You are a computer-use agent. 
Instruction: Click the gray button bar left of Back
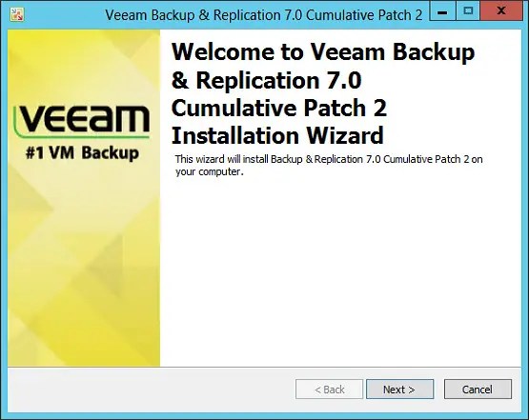pyautogui.click(x=152, y=390)
